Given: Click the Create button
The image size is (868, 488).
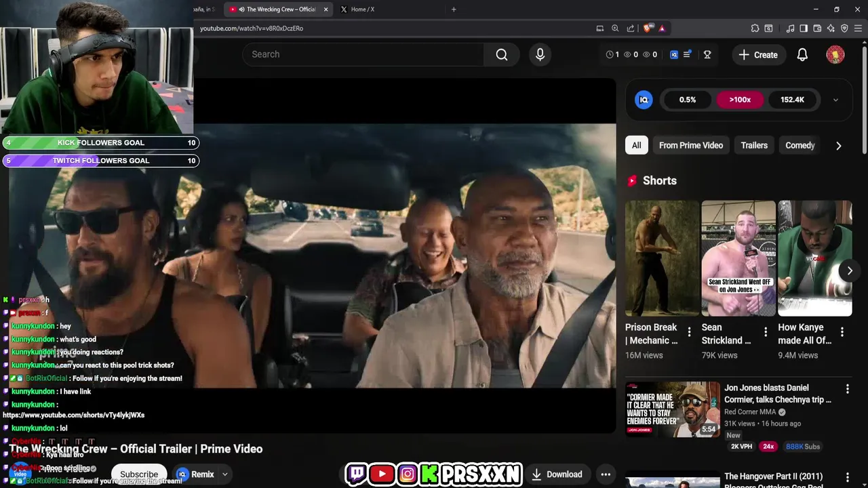Looking at the screenshot, I should [x=758, y=55].
